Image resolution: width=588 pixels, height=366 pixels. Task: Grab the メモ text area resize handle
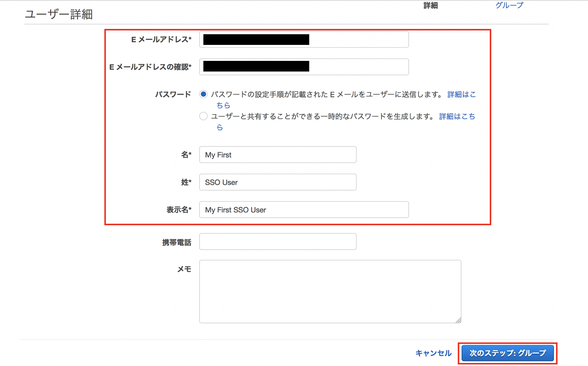[x=458, y=320]
